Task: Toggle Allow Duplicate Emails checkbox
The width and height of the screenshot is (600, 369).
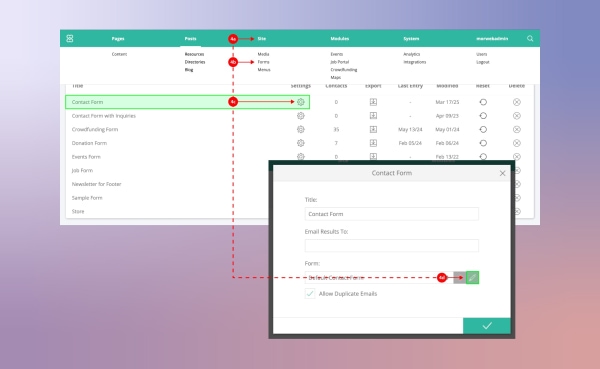Action: click(x=310, y=294)
